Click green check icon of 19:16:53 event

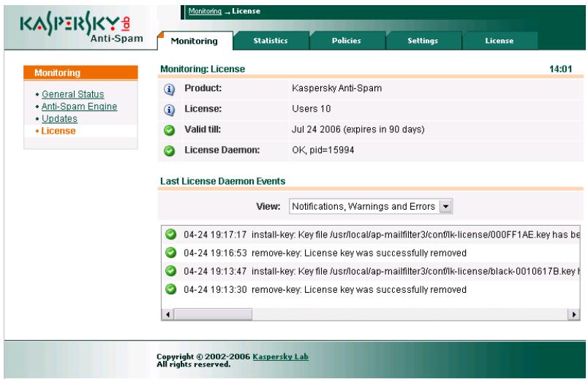[171, 253]
